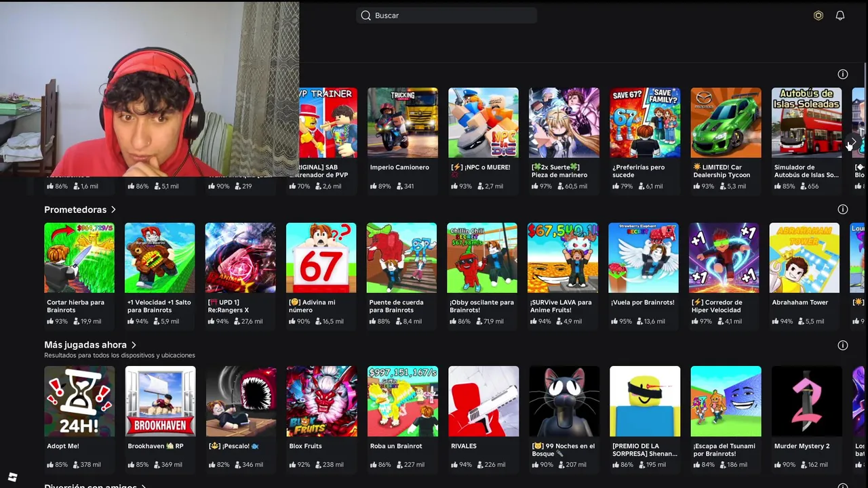Open Brookhaven RP game thumbnail
868x488 pixels.
[x=160, y=401]
